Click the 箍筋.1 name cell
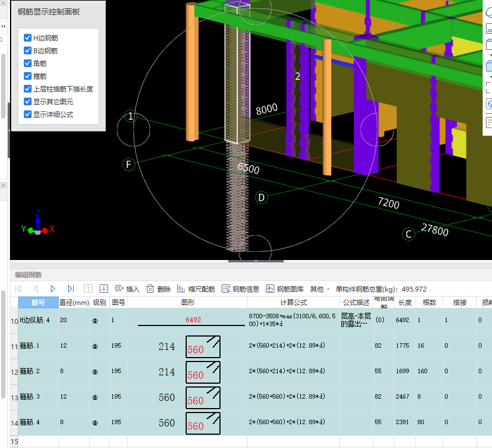Image resolution: width=492 pixels, height=448 pixels. pyautogui.click(x=38, y=346)
